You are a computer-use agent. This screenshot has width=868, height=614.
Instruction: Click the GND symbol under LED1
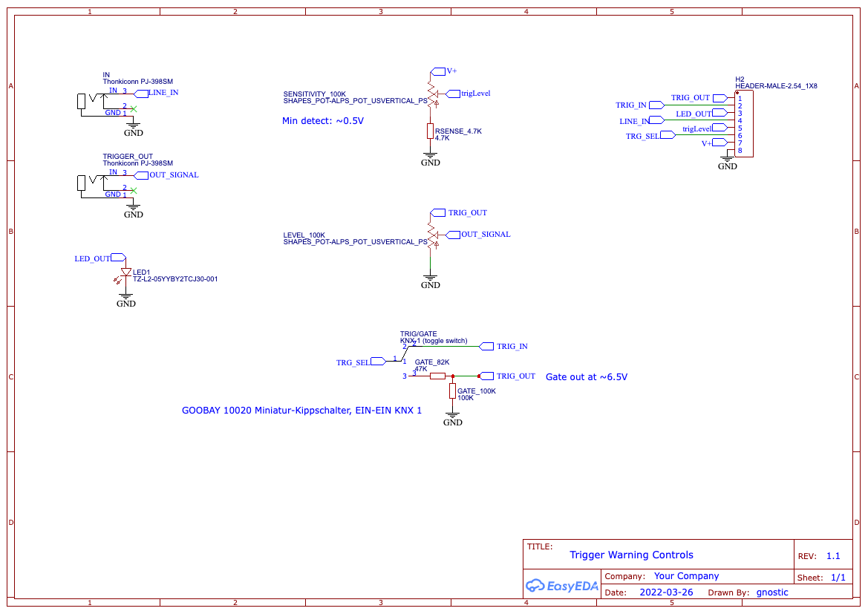pos(126,300)
